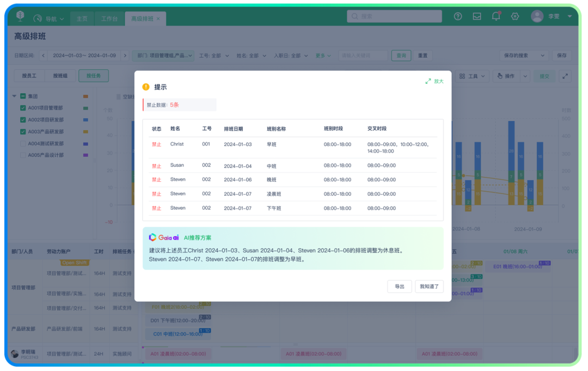Click the 交叉时段 column header
Viewport: 588px width, 371px height.
(x=377, y=129)
